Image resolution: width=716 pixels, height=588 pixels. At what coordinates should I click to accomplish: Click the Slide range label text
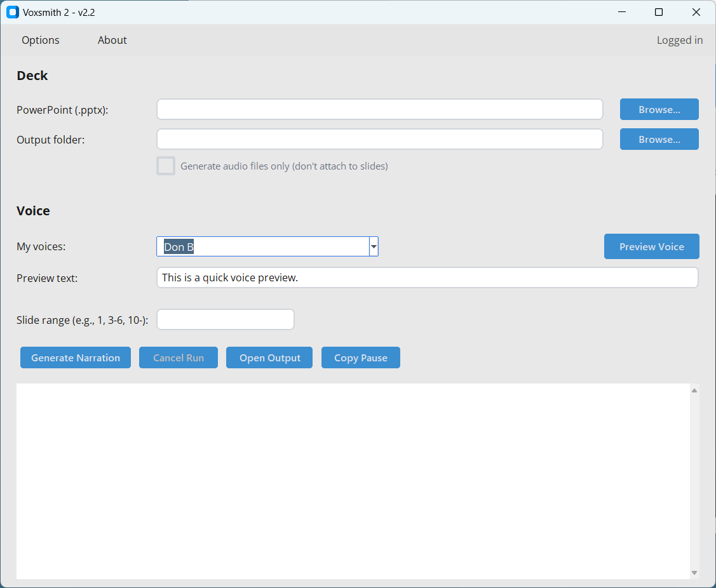pyautogui.click(x=82, y=320)
